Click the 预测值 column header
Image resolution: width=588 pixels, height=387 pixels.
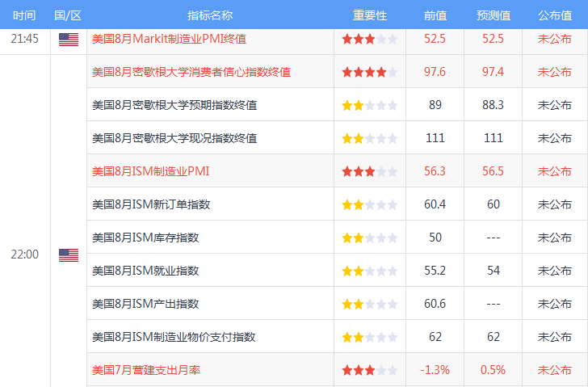pos(493,15)
